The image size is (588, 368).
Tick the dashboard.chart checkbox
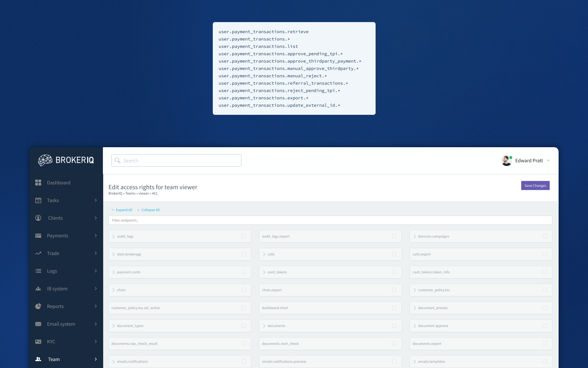tap(394, 308)
